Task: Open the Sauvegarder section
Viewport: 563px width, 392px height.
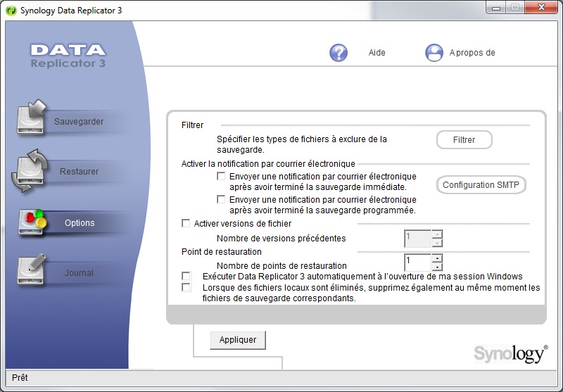Action: (79, 122)
